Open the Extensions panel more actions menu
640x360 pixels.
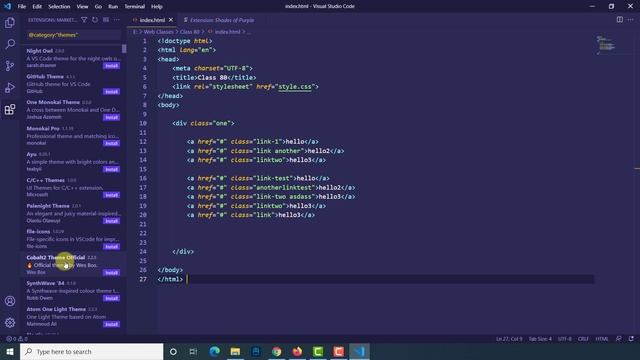[x=117, y=20]
